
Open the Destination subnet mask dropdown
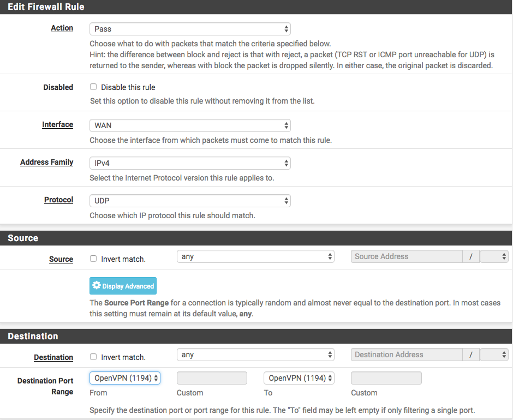[x=494, y=355]
